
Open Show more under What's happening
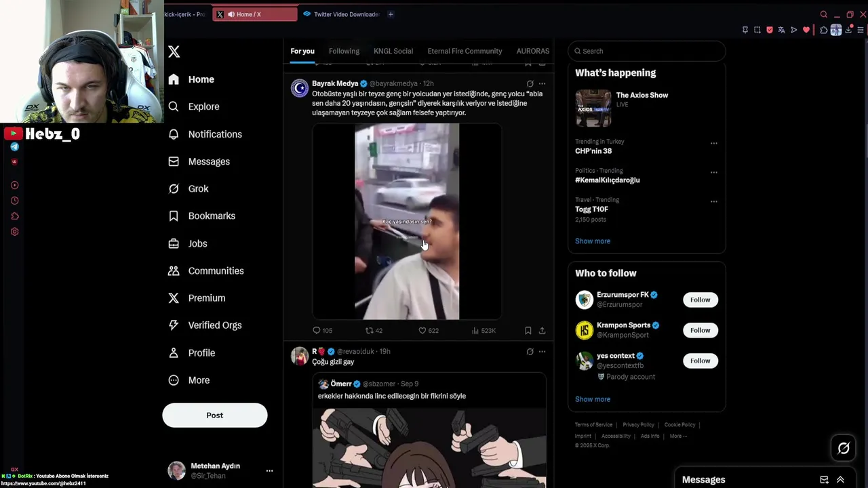click(x=593, y=241)
